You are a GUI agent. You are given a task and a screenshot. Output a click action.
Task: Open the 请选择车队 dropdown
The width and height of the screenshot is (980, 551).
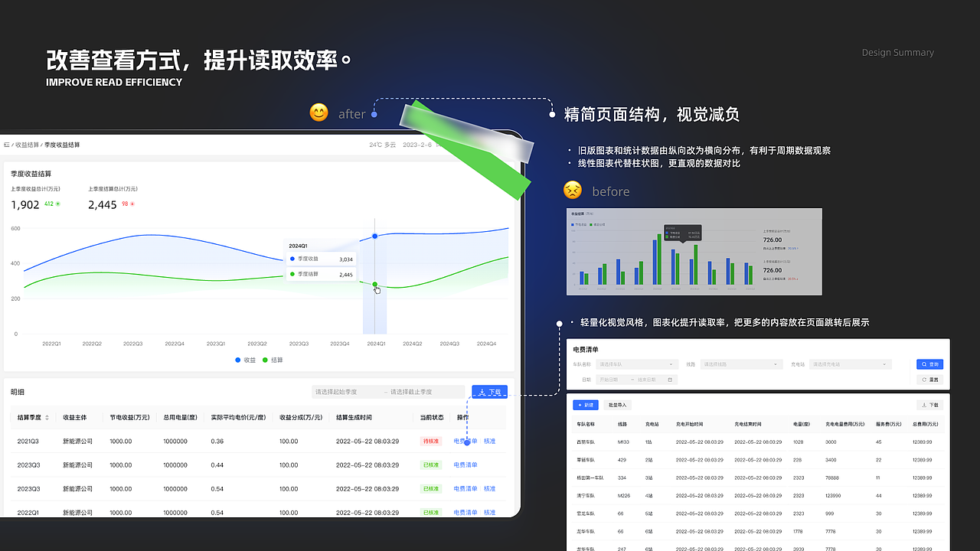click(637, 364)
